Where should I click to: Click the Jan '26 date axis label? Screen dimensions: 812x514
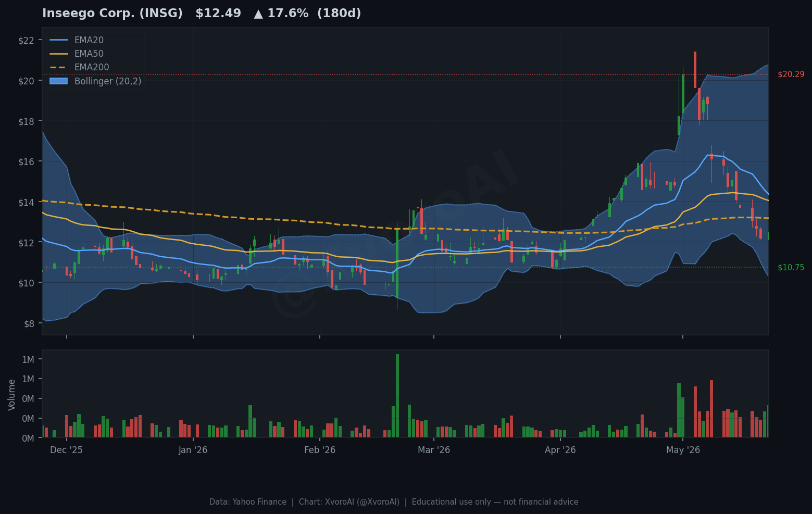(x=193, y=450)
